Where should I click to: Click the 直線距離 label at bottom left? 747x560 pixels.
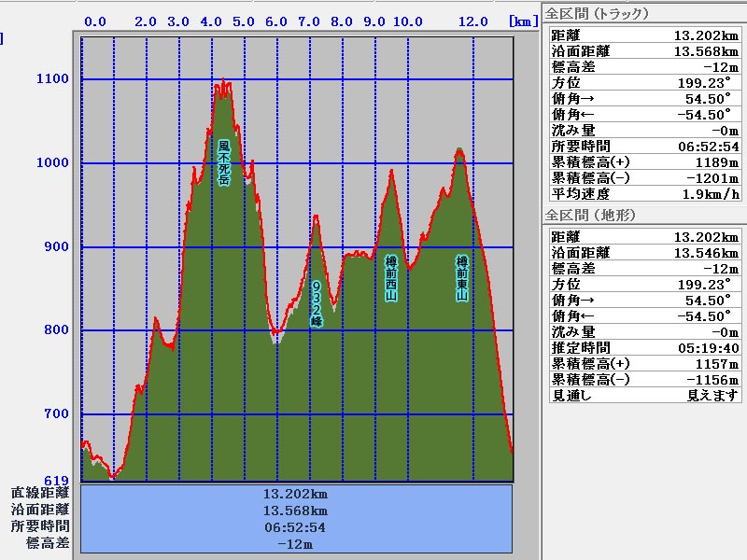coord(40,493)
